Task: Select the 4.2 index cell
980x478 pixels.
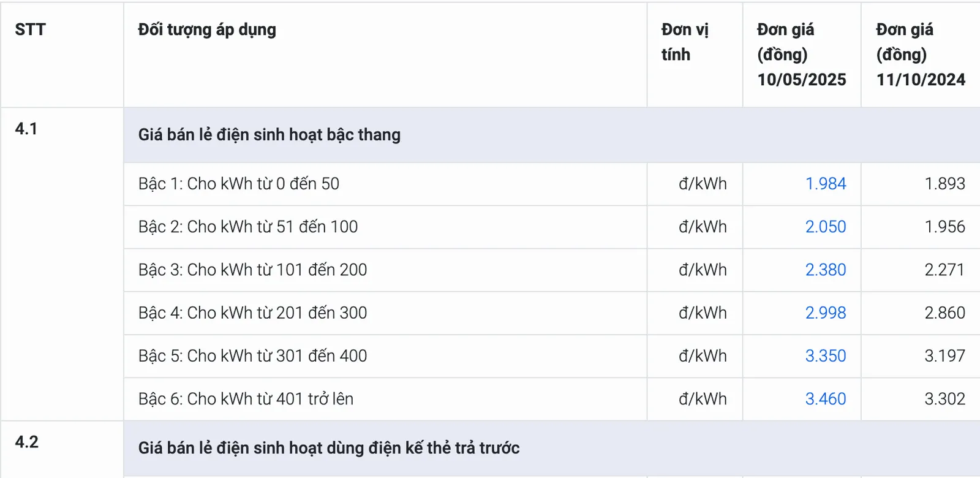Action: point(62,449)
